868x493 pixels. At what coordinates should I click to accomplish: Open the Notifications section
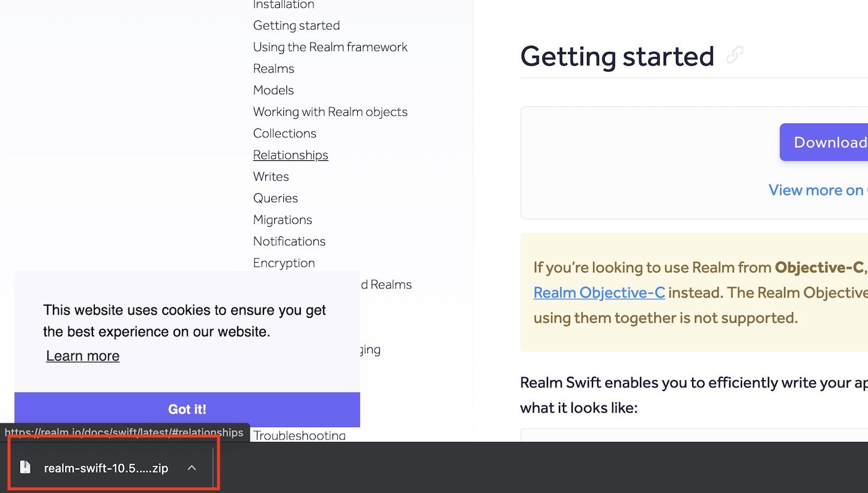[289, 241]
